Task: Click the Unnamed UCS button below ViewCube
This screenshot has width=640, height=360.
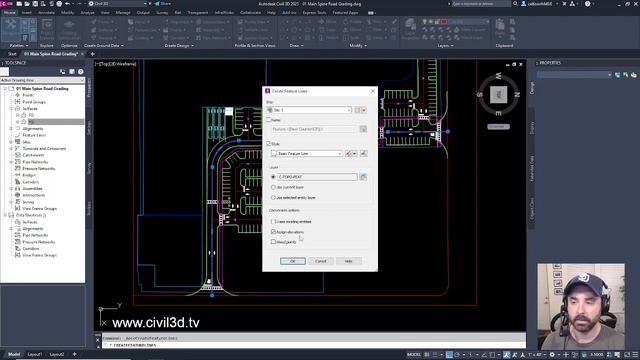Action: coord(498,127)
